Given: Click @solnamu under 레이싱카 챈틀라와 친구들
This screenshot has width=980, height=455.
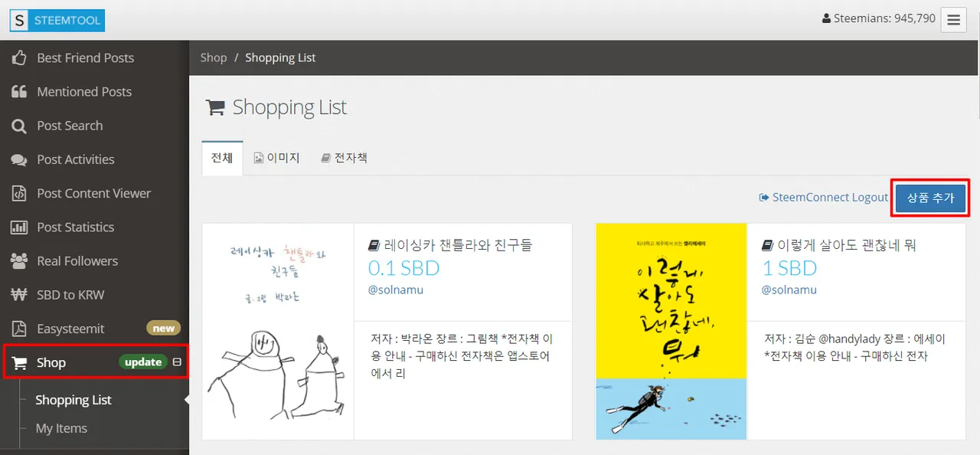Looking at the screenshot, I should click(396, 290).
